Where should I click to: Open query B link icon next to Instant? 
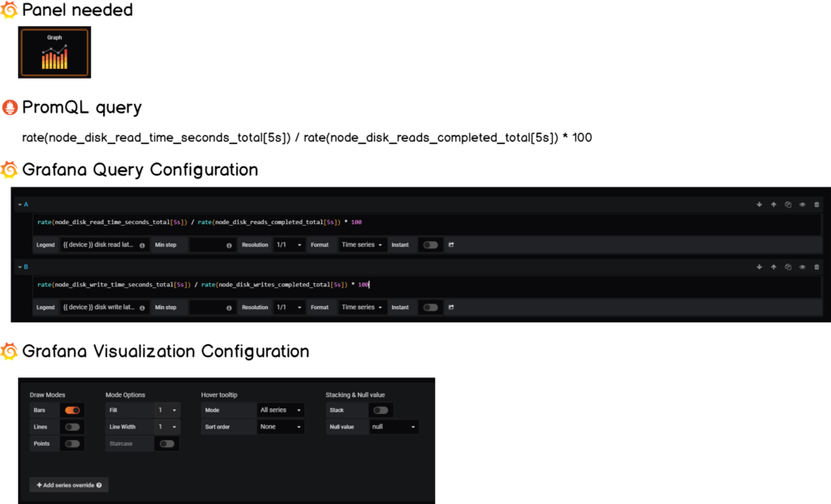point(451,308)
